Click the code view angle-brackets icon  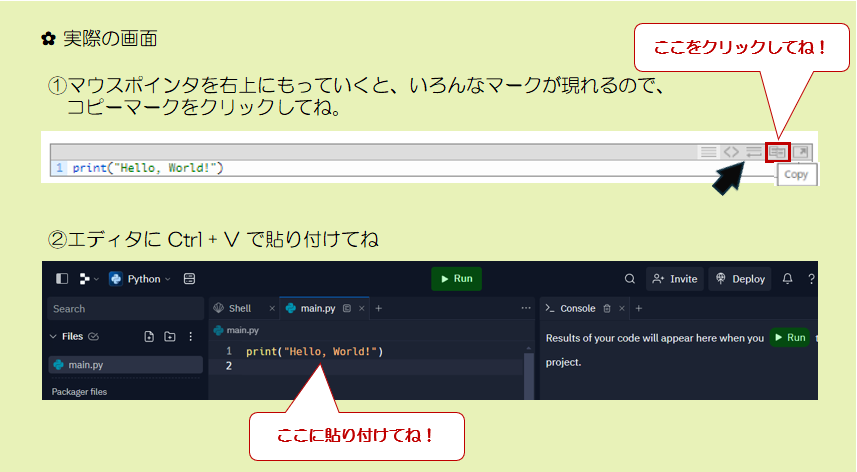(x=731, y=152)
